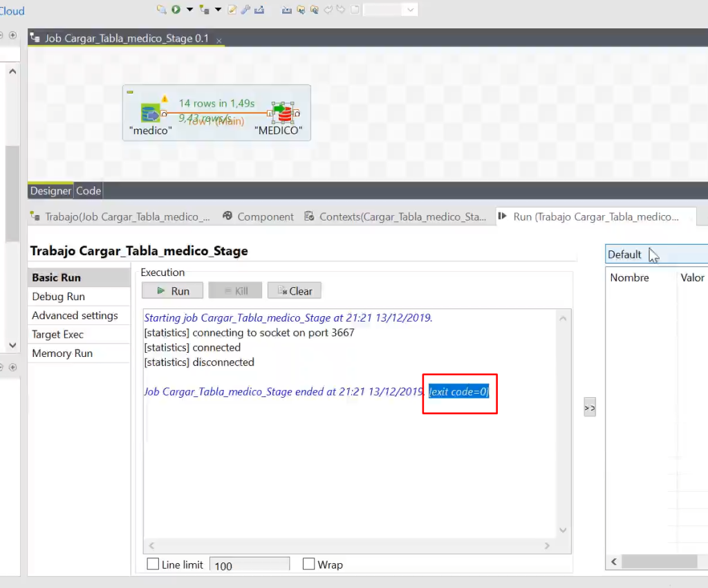Click the left panel scroll down chevron
708x588 pixels.
click(x=12, y=345)
